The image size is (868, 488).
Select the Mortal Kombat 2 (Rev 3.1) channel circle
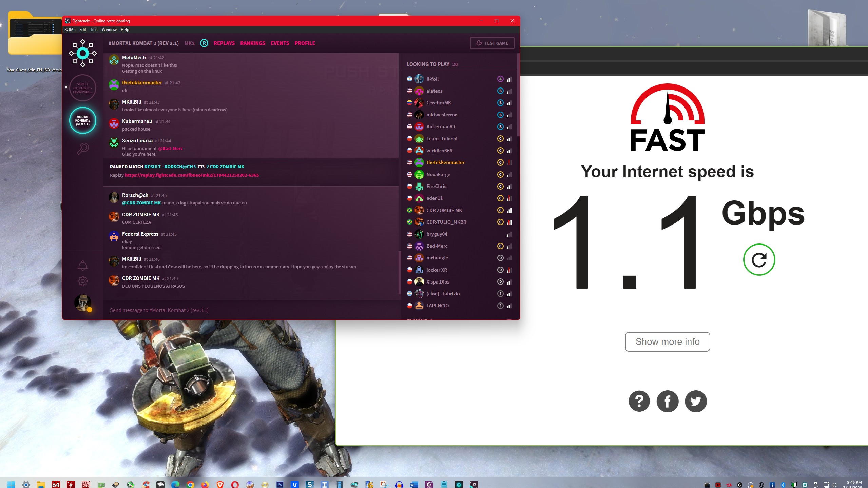(83, 120)
